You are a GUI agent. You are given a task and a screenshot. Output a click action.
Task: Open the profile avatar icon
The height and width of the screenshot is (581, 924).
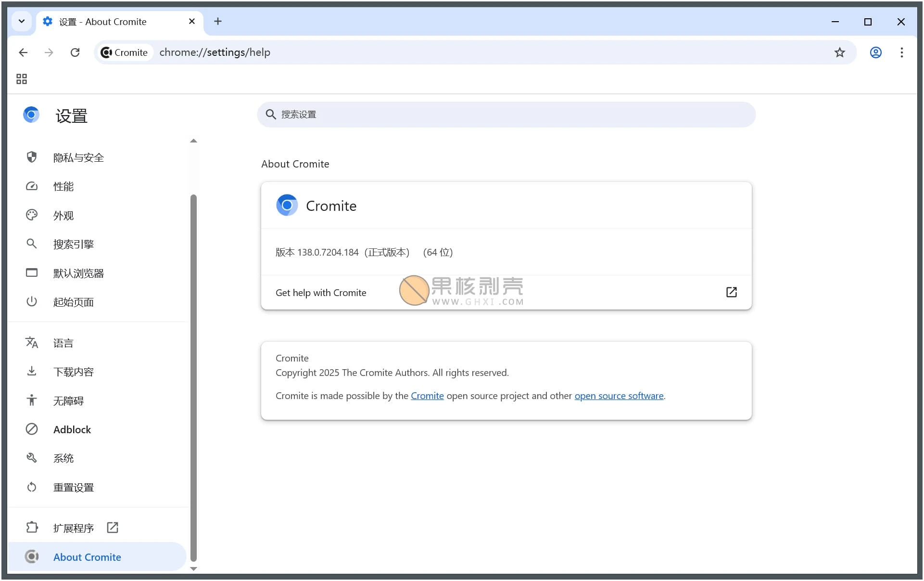point(875,52)
